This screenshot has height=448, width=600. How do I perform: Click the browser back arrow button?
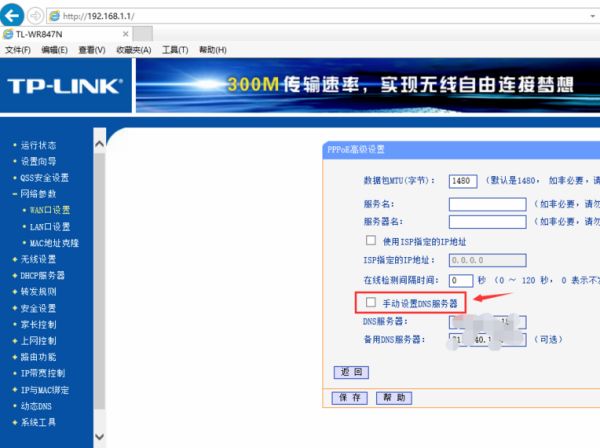[x=14, y=14]
